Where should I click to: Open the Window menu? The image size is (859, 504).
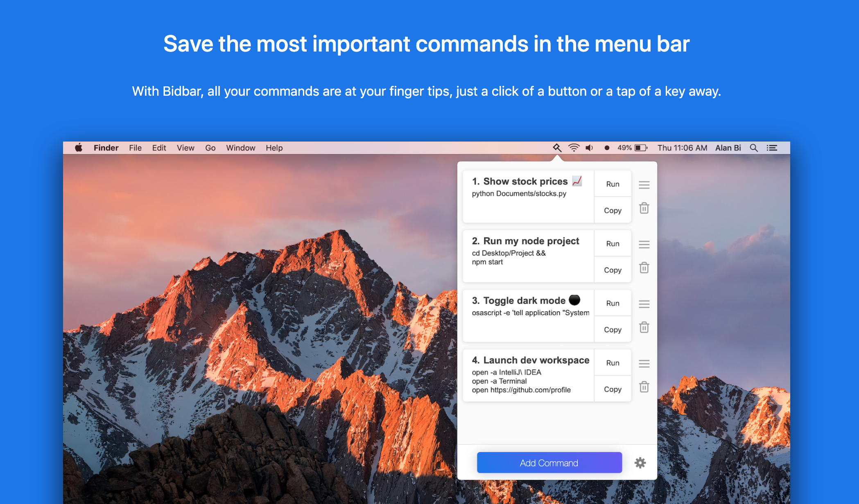(x=240, y=148)
